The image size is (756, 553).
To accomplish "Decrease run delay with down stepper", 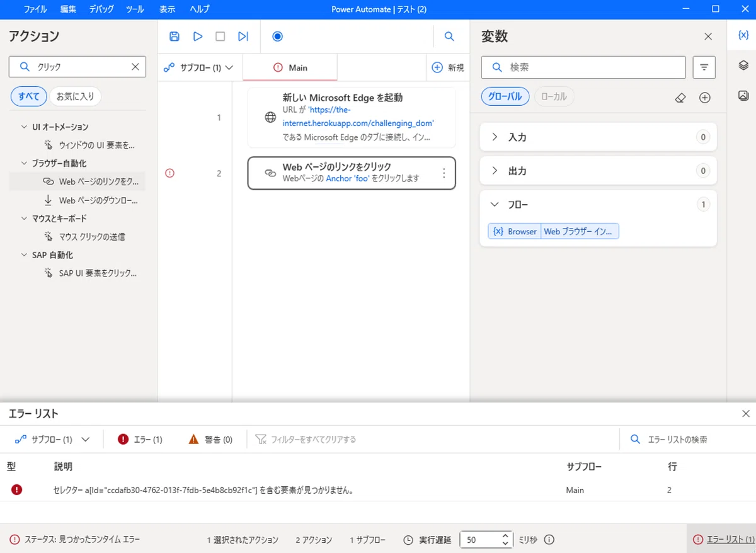I will pyautogui.click(x=505, y=544).
